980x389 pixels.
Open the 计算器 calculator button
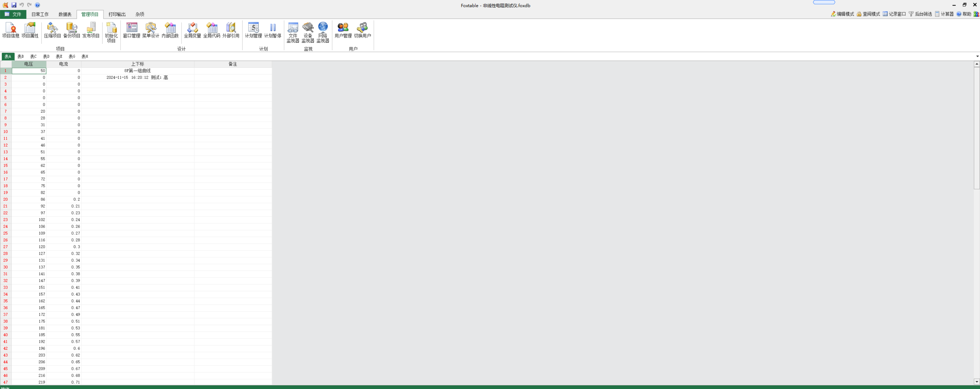[x=944, y=14]
